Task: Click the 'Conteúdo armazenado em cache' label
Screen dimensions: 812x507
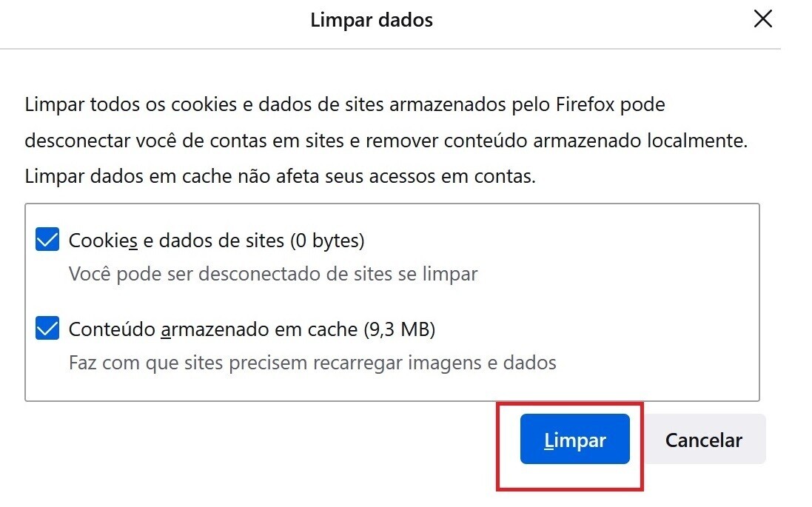Action: point(213,329)
